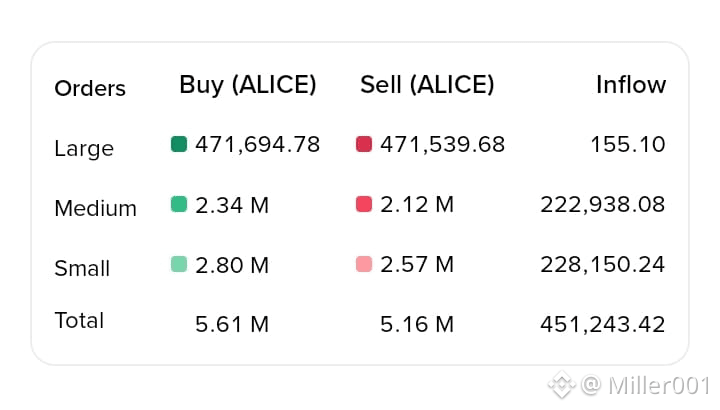Viewport: 720px width, 410px height.
Task: Select the Total row label
Action: (x=79, y=320)
